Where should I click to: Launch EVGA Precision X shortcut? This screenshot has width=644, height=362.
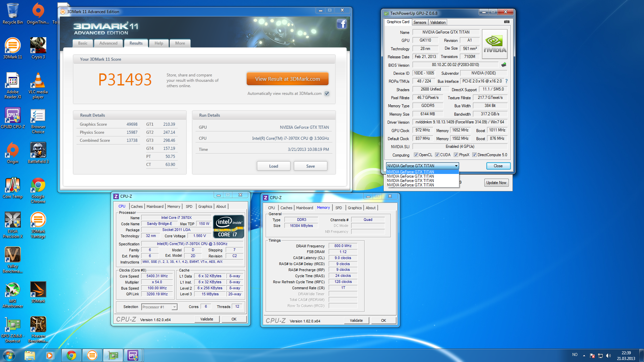coord(13,225)
